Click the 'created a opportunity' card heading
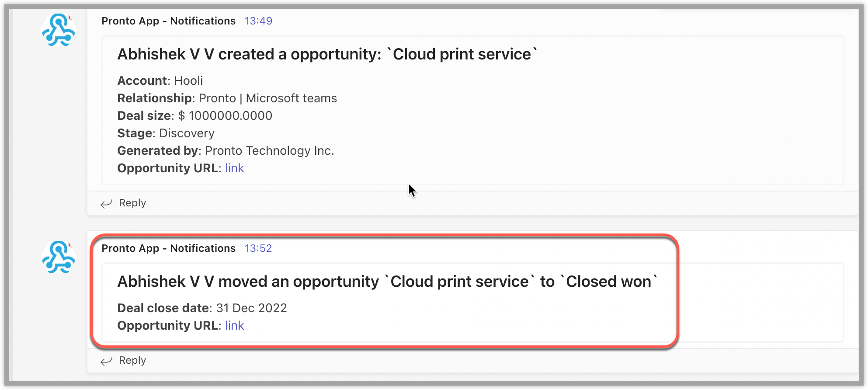This screenshot has height=390, width=868. 327,54
